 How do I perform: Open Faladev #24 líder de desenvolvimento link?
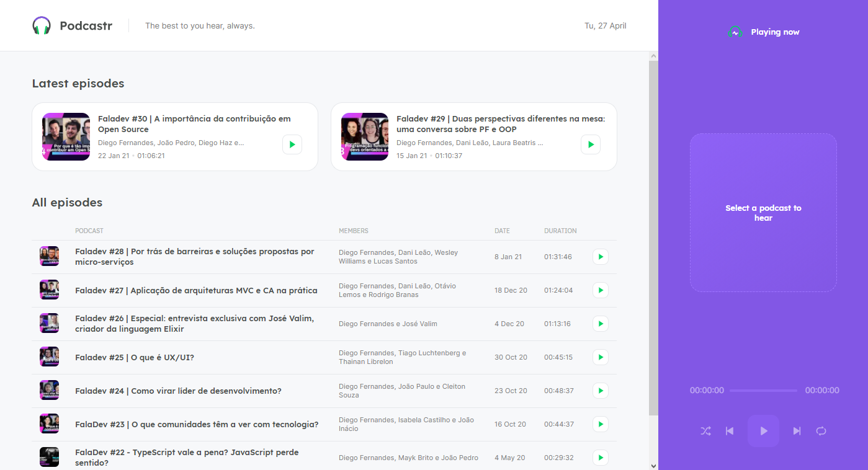click(x=178, y=391)
